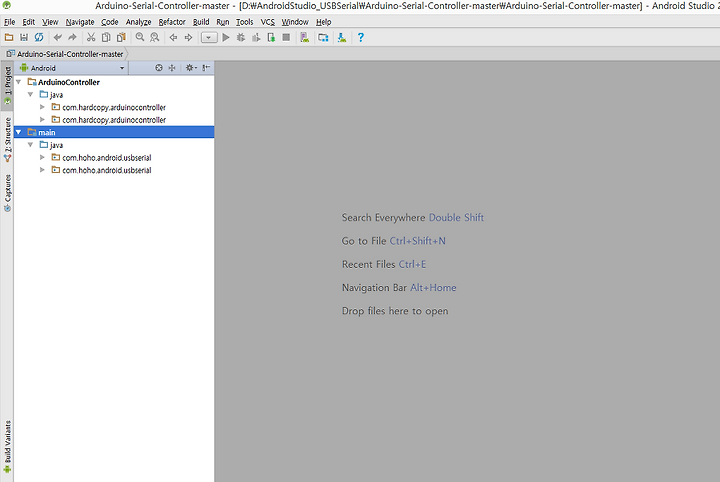Collapse the ArduinoController module node
The image size is (720, 482).
pos(19,82)
